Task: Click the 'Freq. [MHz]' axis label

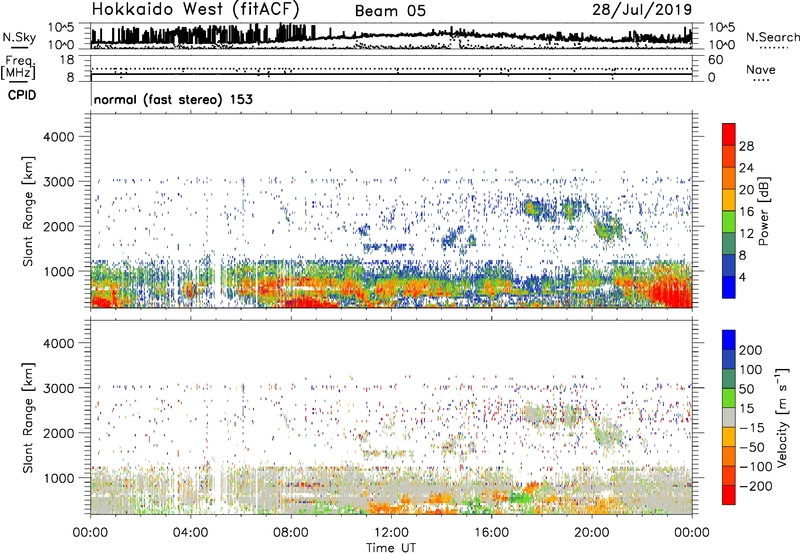Action: 18,68
